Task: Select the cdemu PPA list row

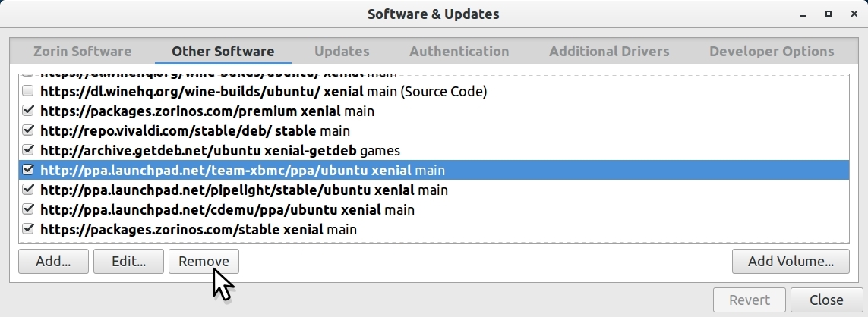Action: point(228,209)
